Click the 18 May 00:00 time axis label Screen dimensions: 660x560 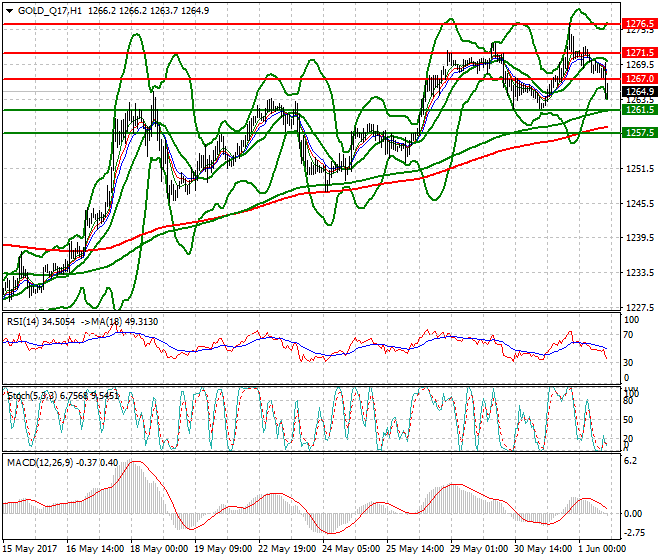(x=159, y=549)
